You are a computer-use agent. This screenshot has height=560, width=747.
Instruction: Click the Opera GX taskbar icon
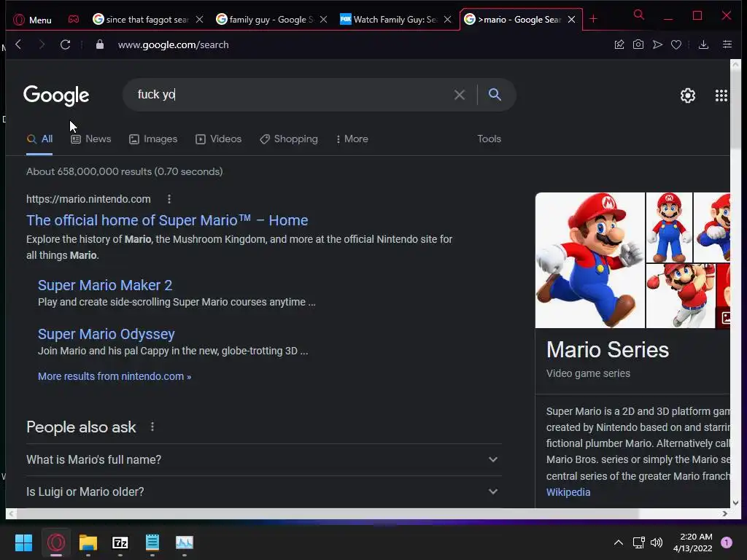pyautogui.click(x=56, y=542)
